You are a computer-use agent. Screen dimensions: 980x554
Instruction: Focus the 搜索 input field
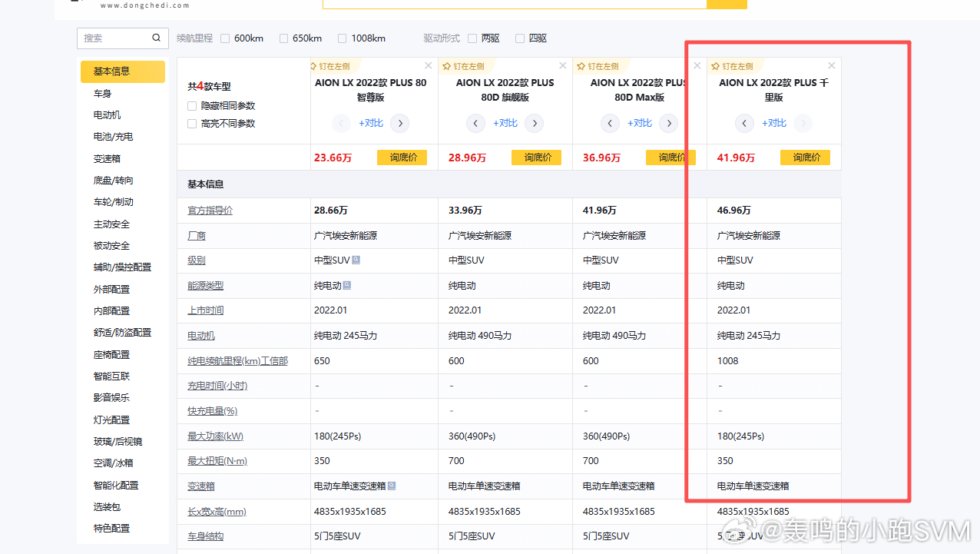coord(115,38)
